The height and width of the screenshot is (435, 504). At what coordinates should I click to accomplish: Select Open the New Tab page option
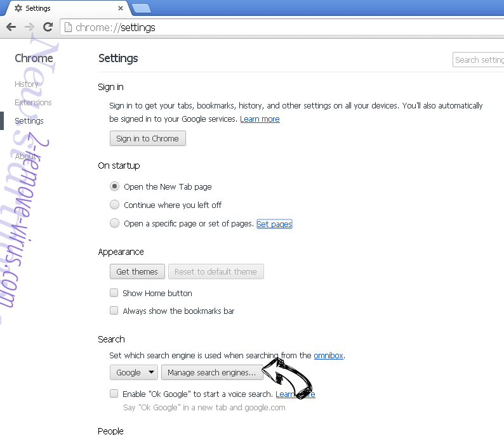(114, 186)
